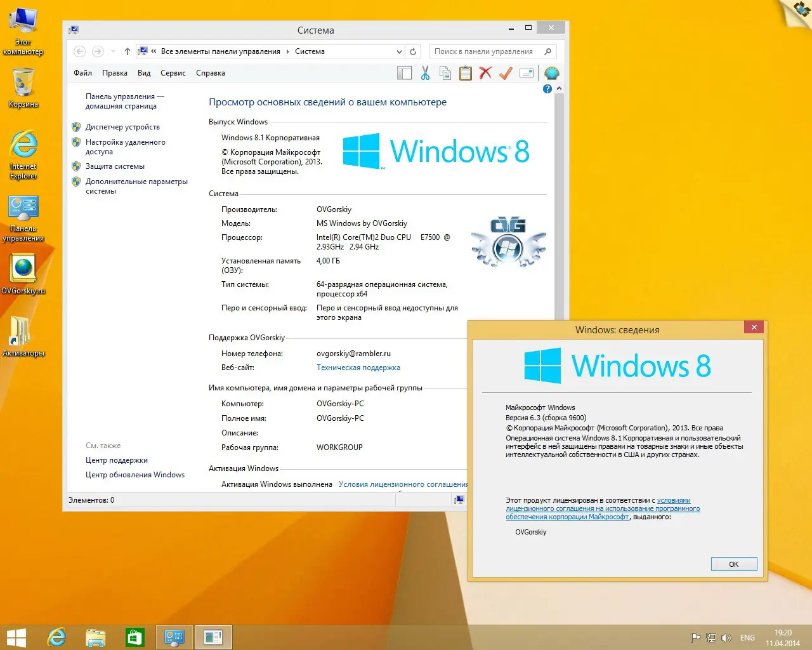Select the Корзина recycle bin icon
This screenshot has height=650, width=812.
pyautogui.click(x=23, y=87)
